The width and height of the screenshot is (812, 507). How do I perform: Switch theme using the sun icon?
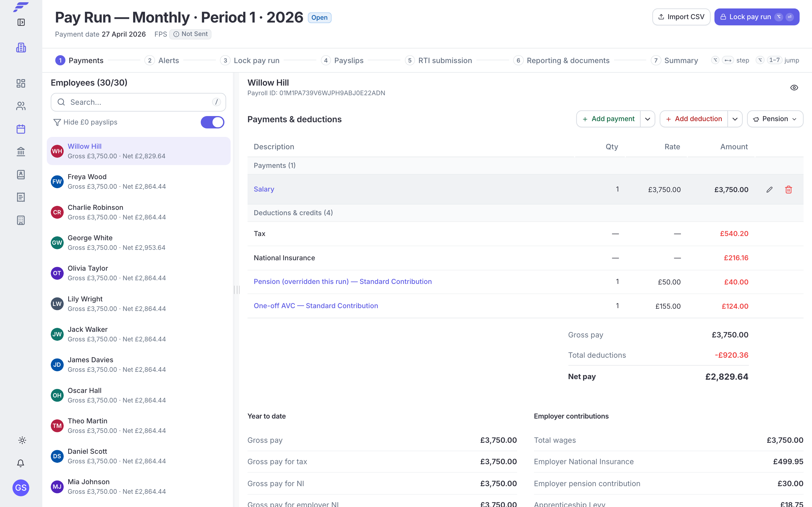[22, 440]
